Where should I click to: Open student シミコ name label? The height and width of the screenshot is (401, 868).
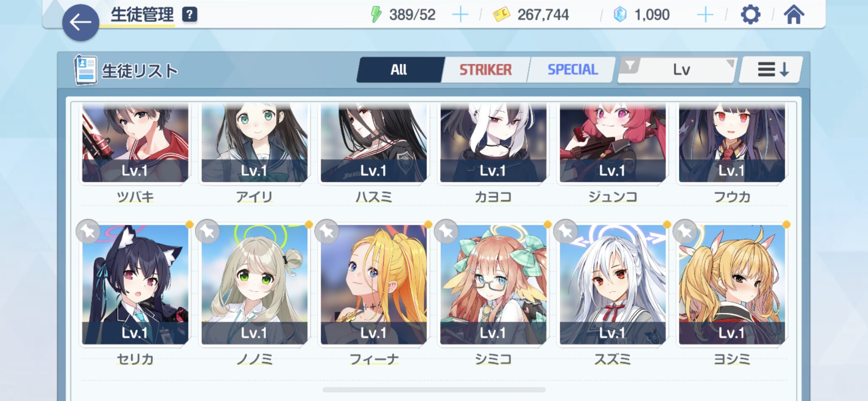(x=493, y=359)
